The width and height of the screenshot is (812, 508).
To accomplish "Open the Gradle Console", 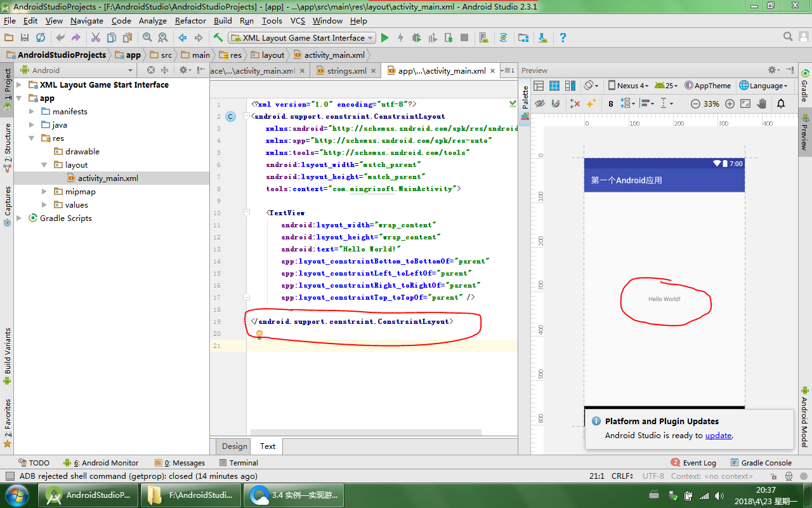I will 761,463.
